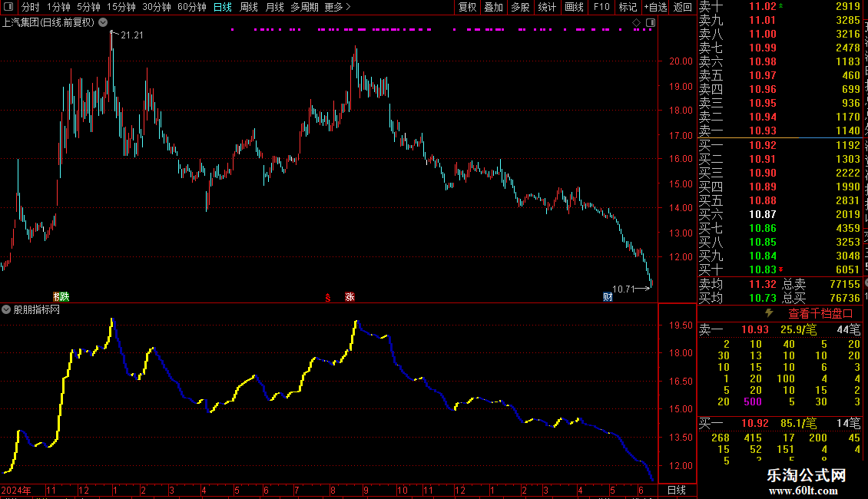Switch to 周线 weekly chart
Viewport: 868px width, 499px height.
coord(249,7)
